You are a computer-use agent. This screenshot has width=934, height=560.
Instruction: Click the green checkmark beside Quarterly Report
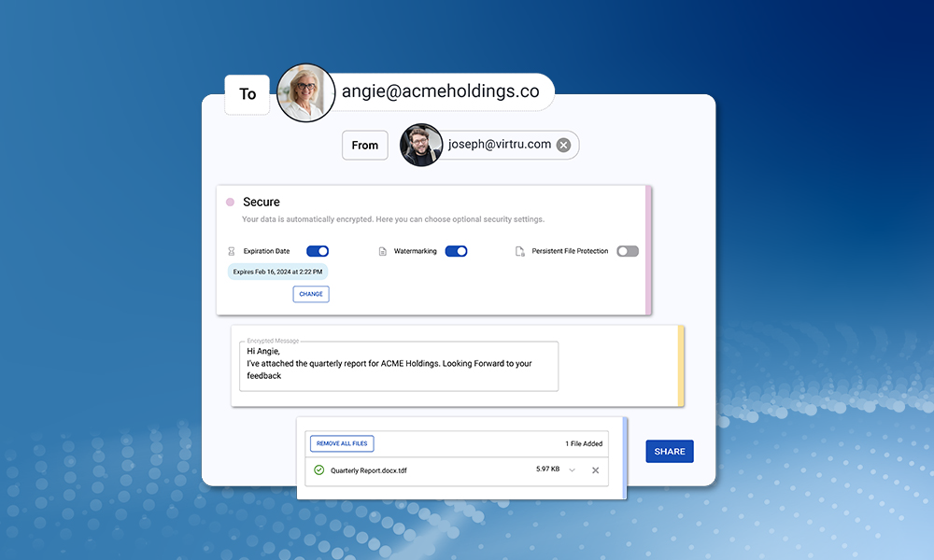click(319, 470)
